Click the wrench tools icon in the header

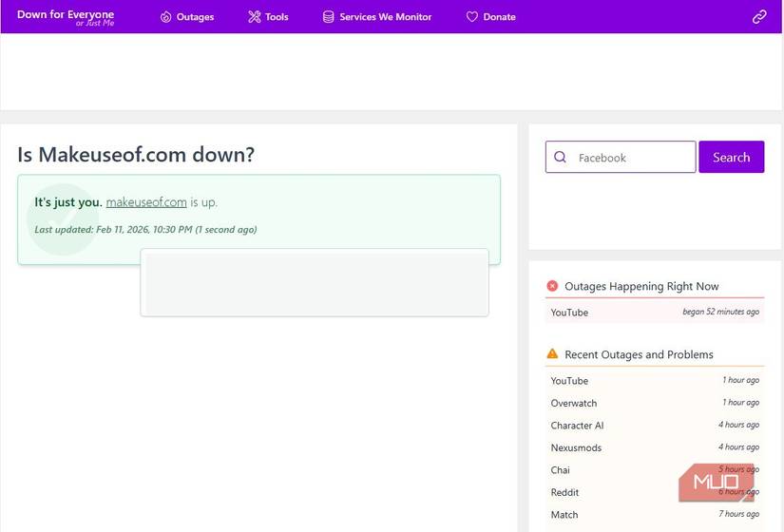pyautogui.click(x=255, y=17)
